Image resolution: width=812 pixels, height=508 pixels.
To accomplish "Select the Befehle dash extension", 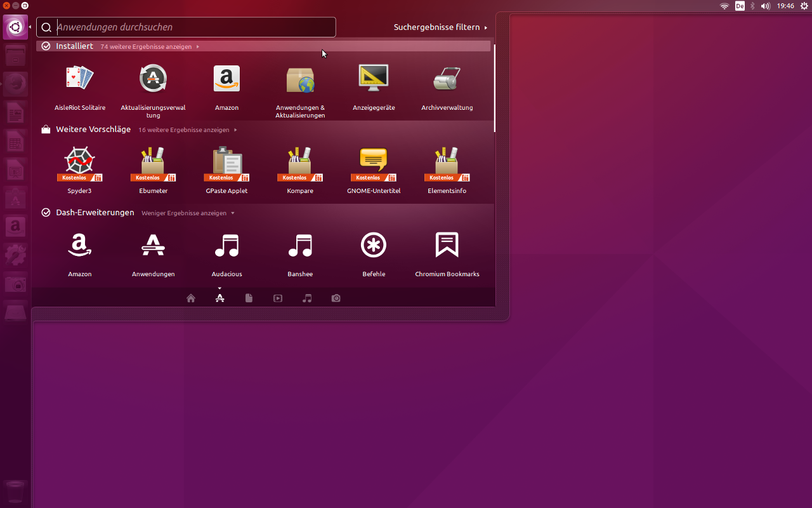I will [374, 253].
